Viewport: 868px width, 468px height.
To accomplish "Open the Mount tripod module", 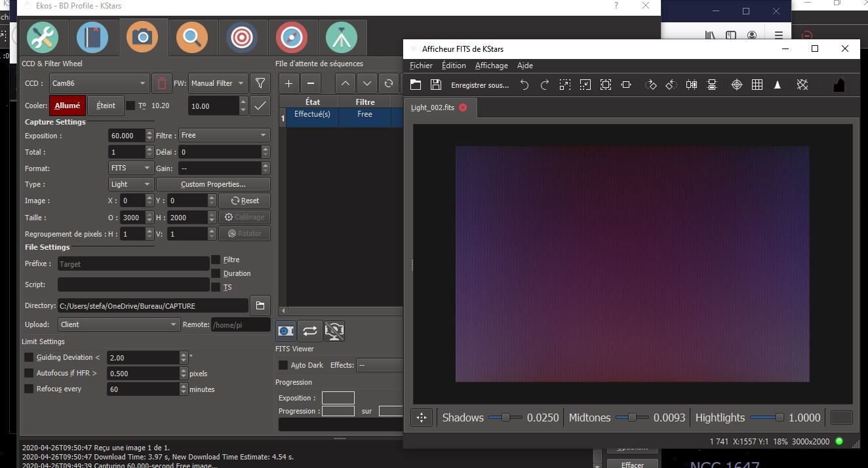I will [341, 37].
